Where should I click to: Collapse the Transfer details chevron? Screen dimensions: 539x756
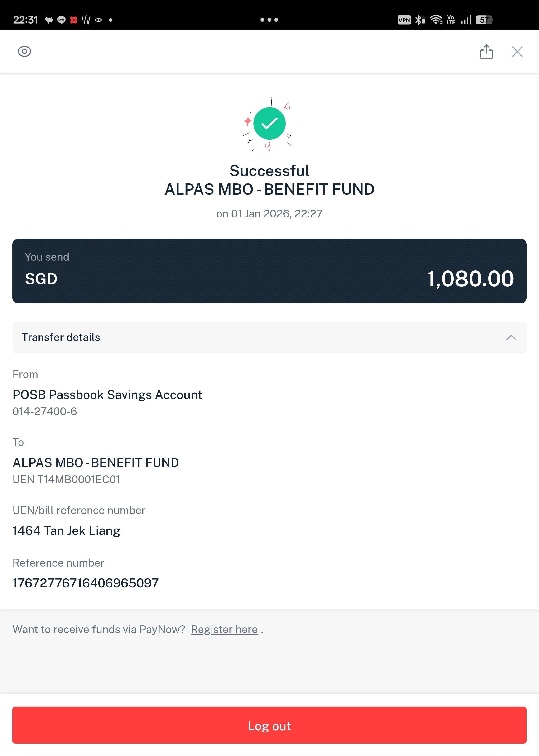click(x=511, y=337)
